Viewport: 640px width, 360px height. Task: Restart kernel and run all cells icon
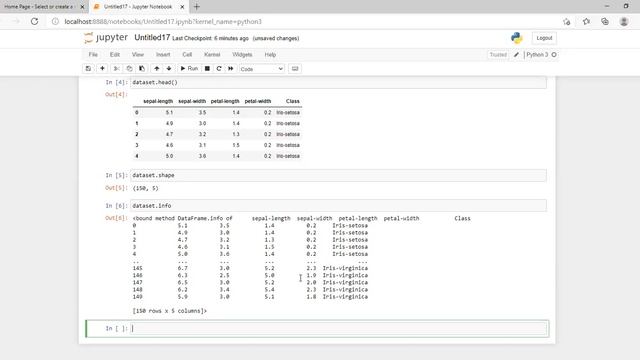pos(231,69)
